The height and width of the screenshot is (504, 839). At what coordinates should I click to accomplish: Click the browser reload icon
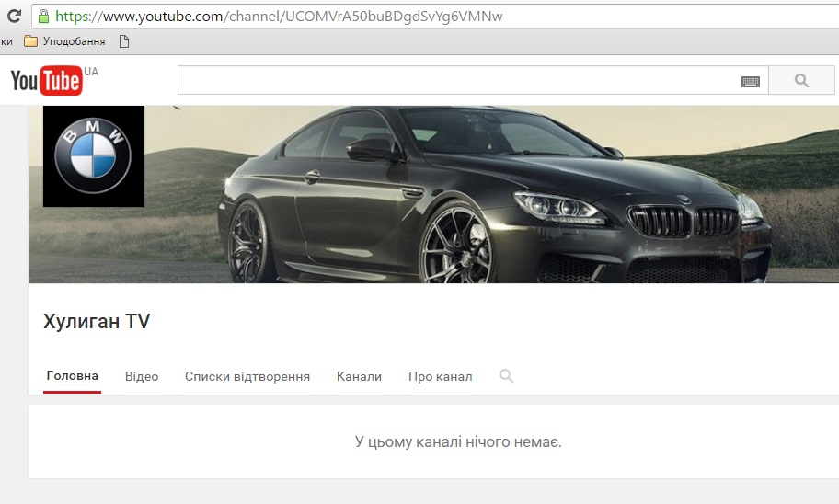[x=14, y=16]
